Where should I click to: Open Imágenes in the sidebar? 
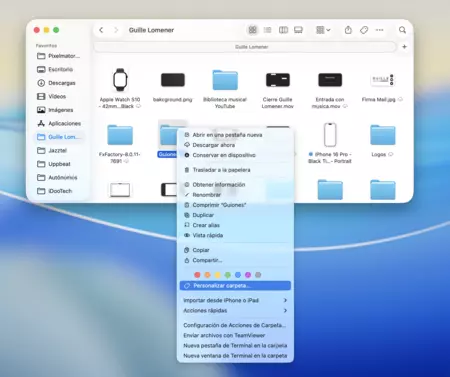(x=59, y=110)
